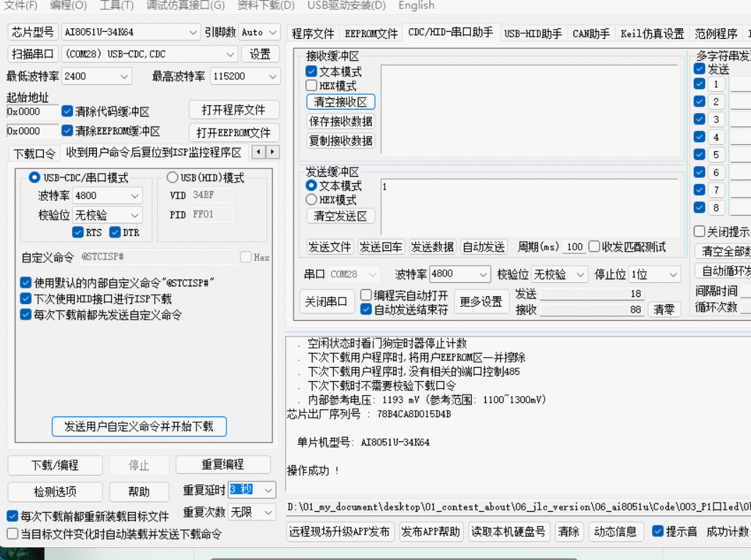The height and width of the screenshot is (560, 751).
Task: Toggle 自动发送结束符 checkbox
Action: tap(366, 310)
